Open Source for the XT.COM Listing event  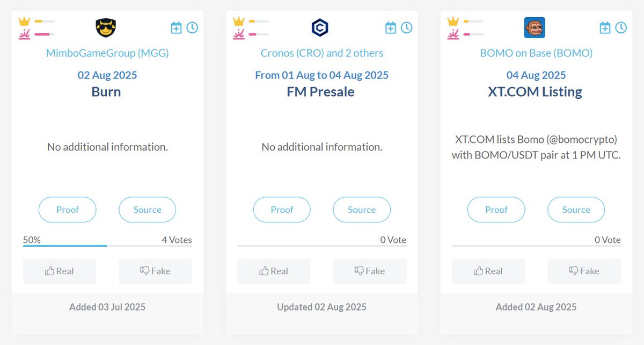(x=576, y=210)
